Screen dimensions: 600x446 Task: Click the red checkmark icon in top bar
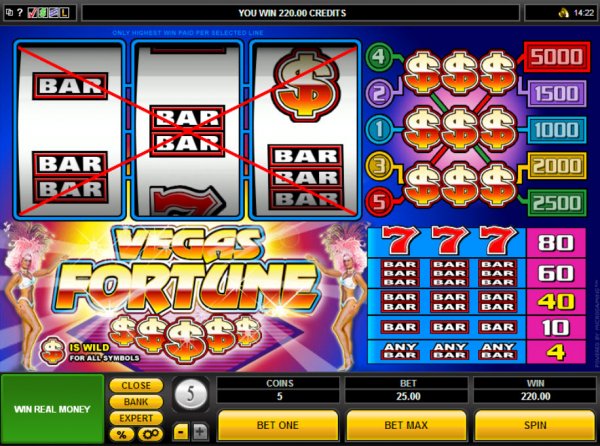32,13
